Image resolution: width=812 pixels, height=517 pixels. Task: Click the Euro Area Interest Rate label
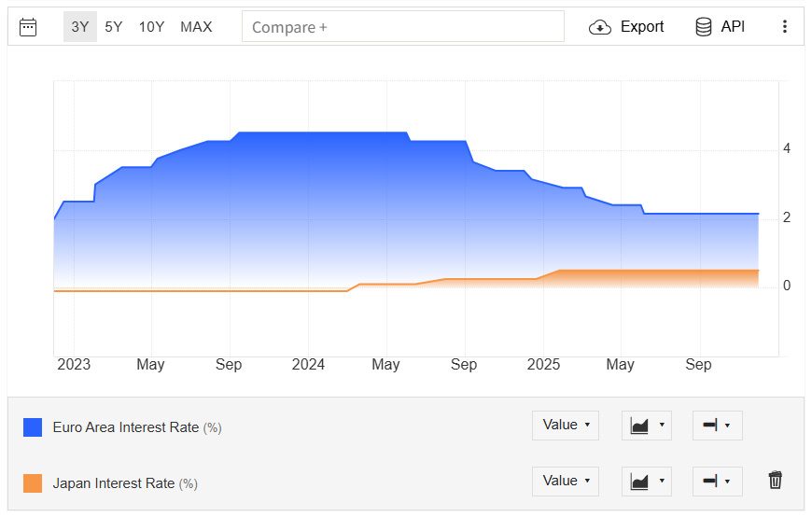(126, 427)
